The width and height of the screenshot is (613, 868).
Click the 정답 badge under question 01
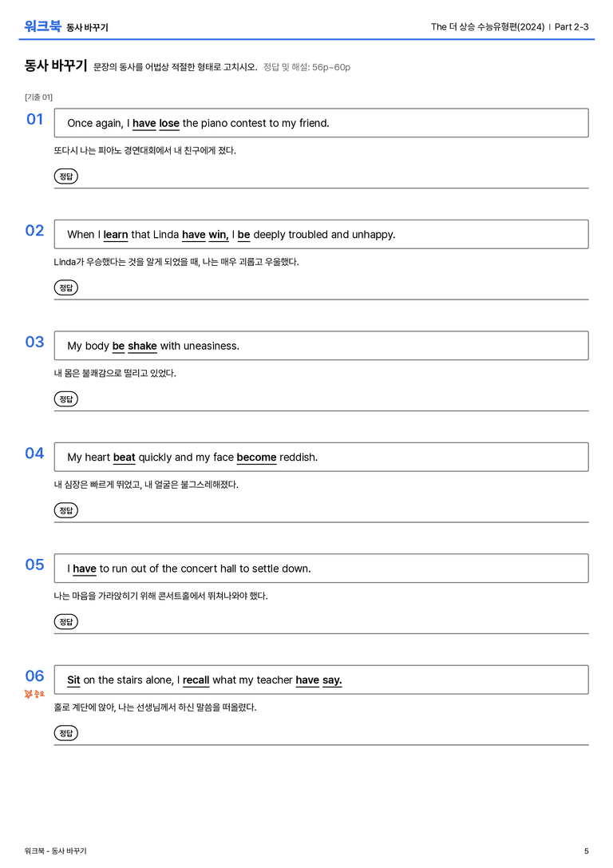pyautogui.click(x=65, y=176)
